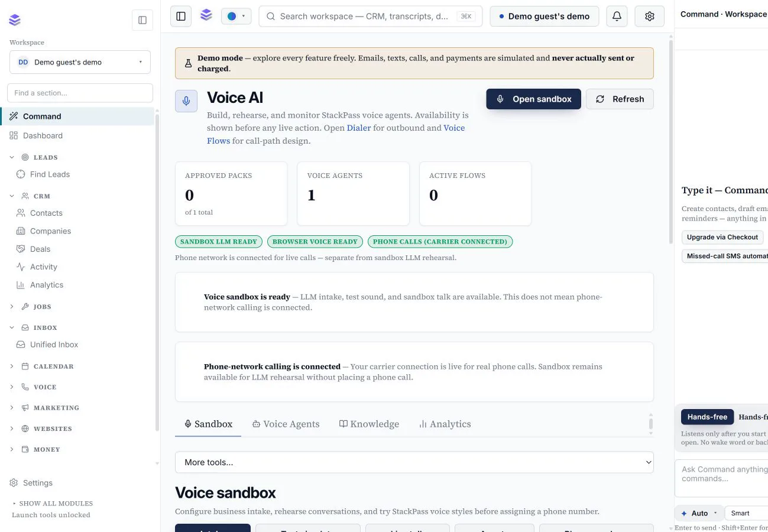
Task: Click the main page vertical scrollbar
Action: click(670, 142)
